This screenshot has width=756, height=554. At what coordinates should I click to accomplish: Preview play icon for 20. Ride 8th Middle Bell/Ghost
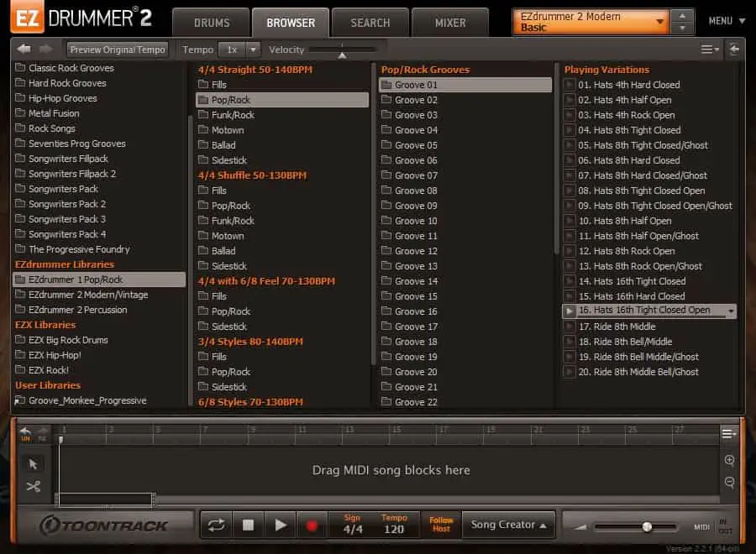click(570, 372)
